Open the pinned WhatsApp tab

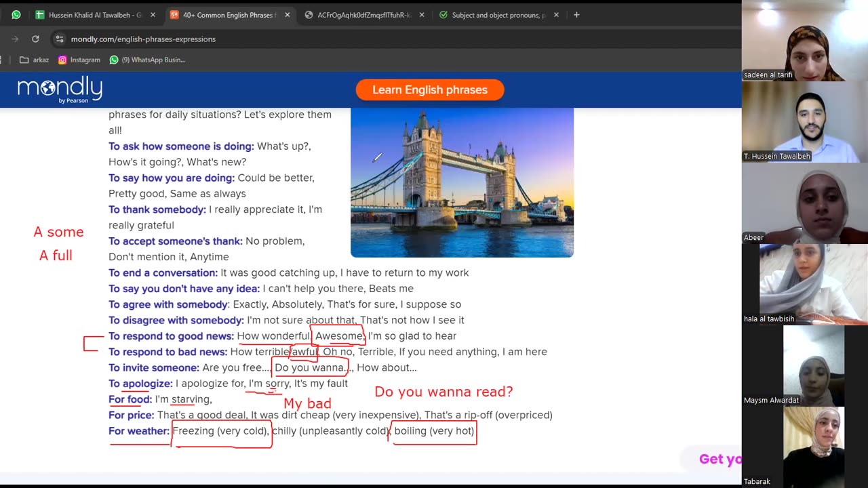pos(16,15)
